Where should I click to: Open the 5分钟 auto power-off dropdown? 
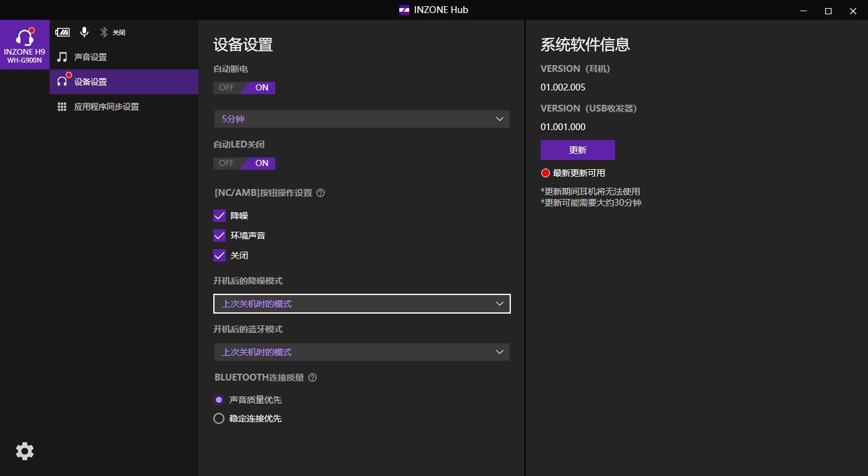(362, 119)
